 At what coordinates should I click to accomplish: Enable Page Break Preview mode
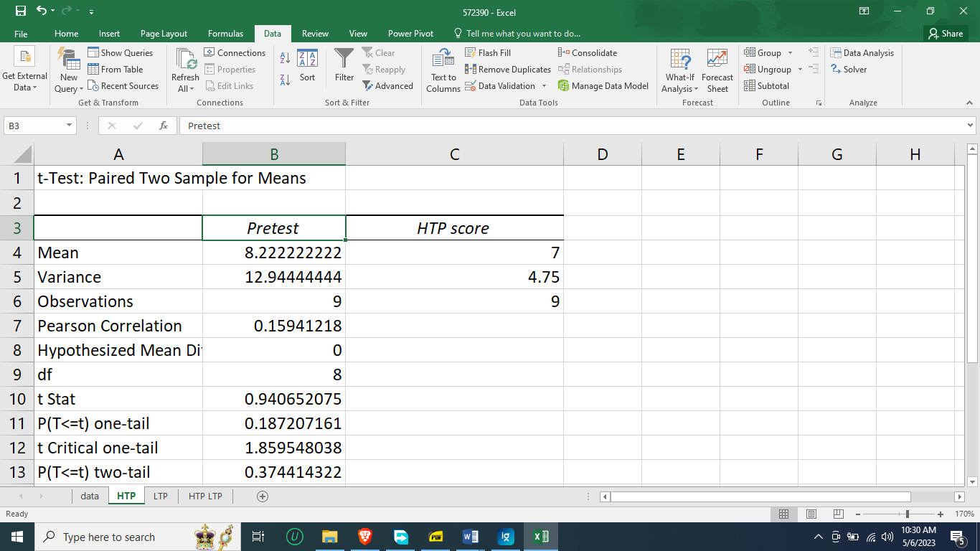[x=837, y=514]
